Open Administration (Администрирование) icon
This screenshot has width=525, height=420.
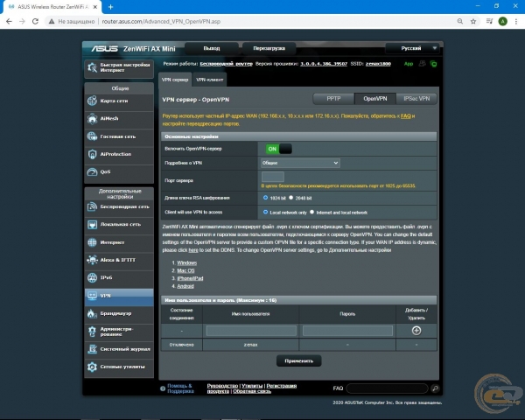click(92, 332)
